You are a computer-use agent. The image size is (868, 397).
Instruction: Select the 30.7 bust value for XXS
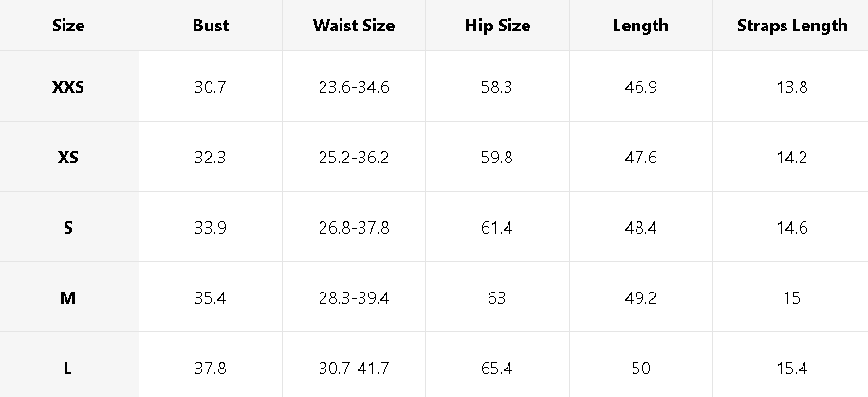click(x=211, y=87)
